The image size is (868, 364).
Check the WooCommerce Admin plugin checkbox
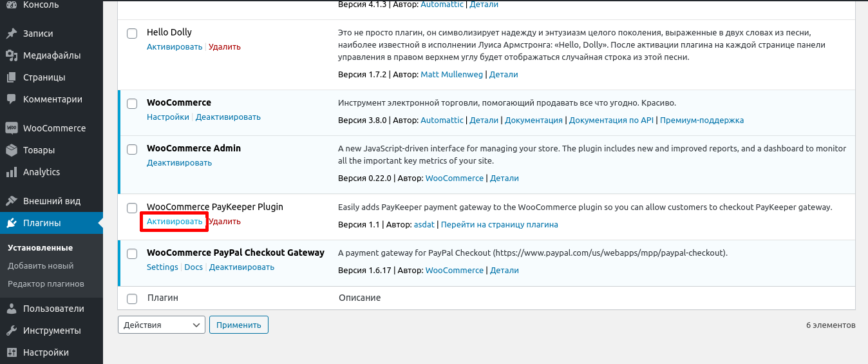(x=132, y=149)
